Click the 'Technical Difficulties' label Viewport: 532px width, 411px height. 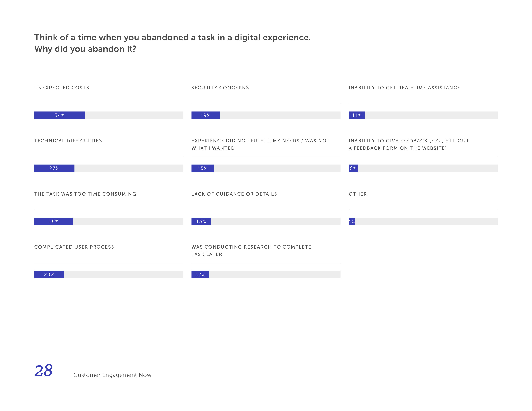(x=68, y=141)
